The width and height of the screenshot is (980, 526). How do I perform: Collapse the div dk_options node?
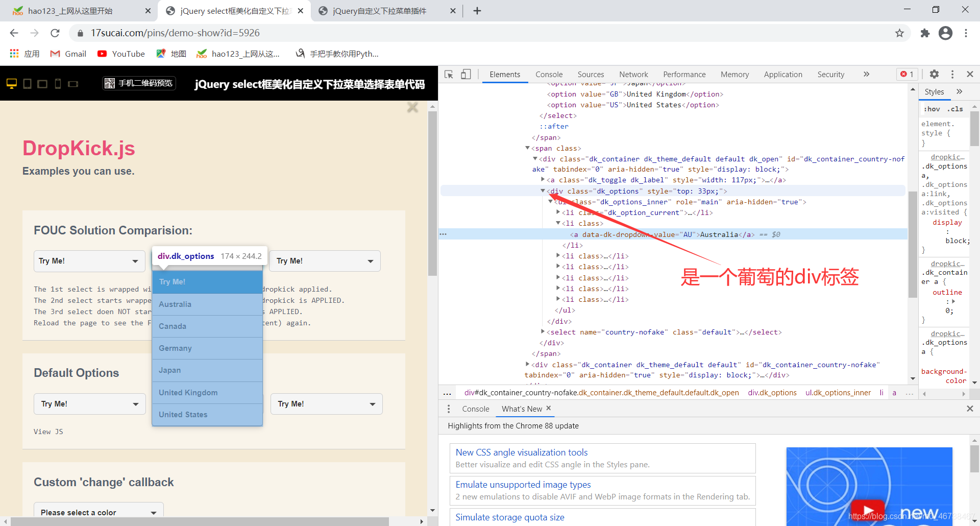pyautogui.click(x=543, y=191)
